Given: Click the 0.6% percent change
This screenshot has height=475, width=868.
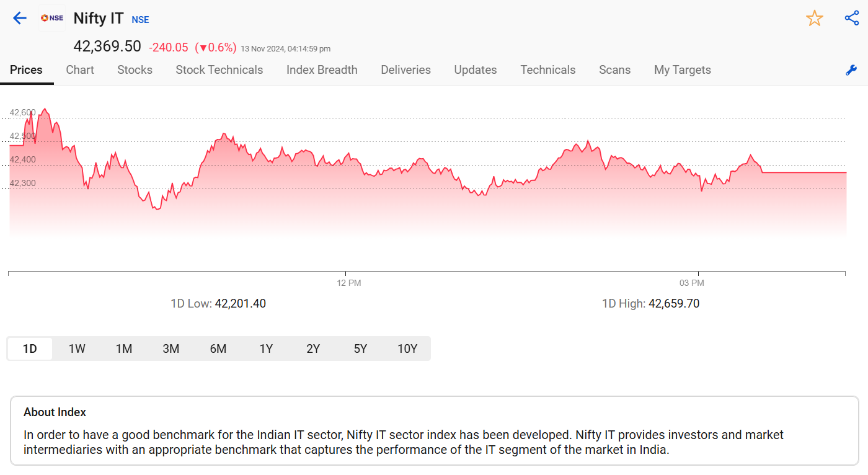Looking at the screenshot, I should tap(216, 48).
